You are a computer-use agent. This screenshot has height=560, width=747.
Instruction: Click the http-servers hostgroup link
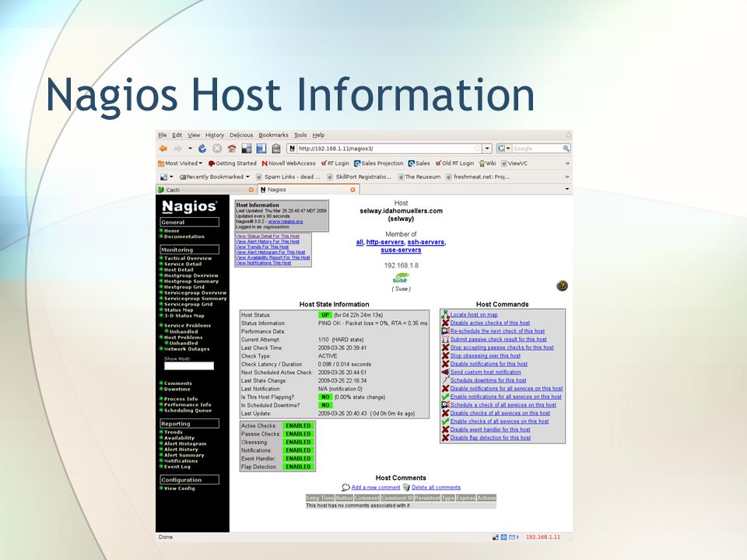(x=385, y=242)
